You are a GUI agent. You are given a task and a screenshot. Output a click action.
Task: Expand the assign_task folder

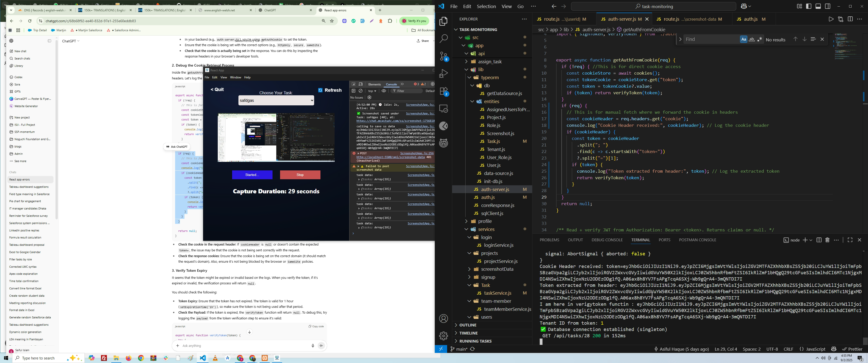[x=490, y=62]
